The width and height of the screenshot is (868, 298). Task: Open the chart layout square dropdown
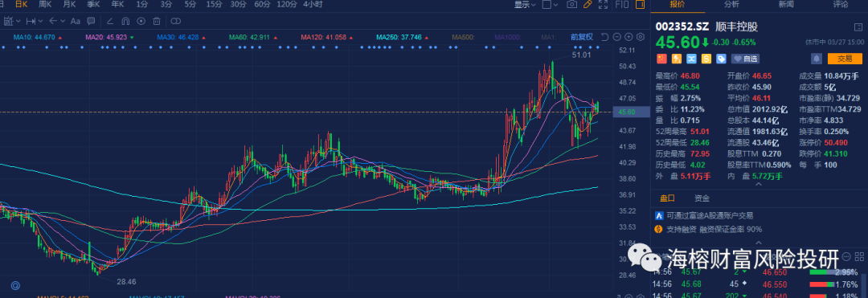550,5
